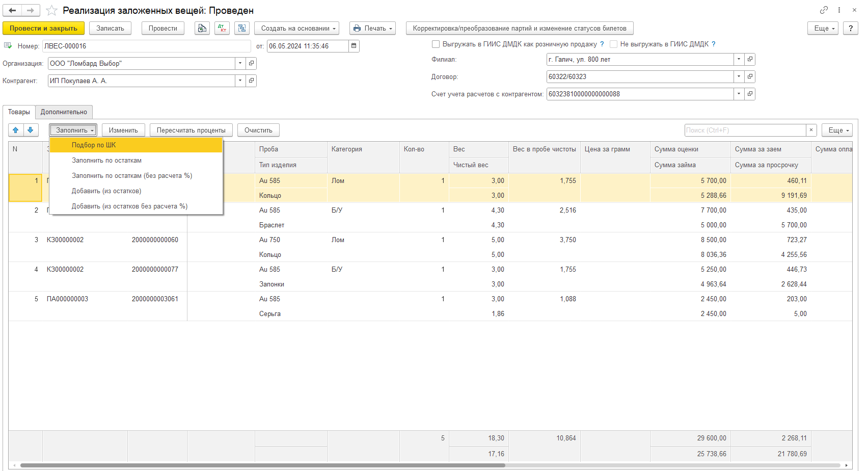Click horizontal scrollbar under the table
Viewport: 868px width, 471px height.
point(262,465)
